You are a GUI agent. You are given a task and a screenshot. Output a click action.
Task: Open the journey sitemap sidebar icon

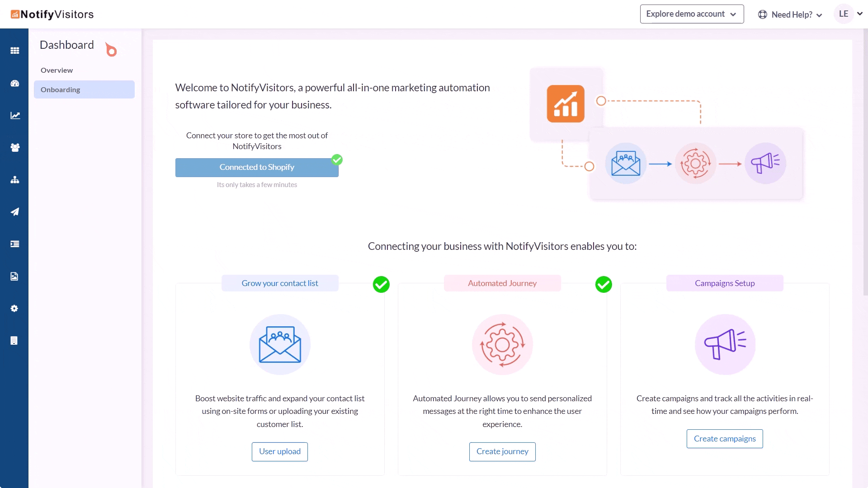14,179
